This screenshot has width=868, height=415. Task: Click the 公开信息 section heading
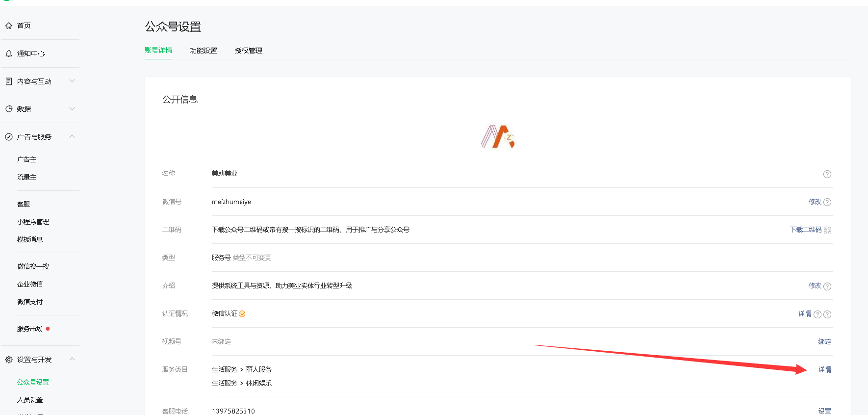pyautogui.click(x=180, y=100)
